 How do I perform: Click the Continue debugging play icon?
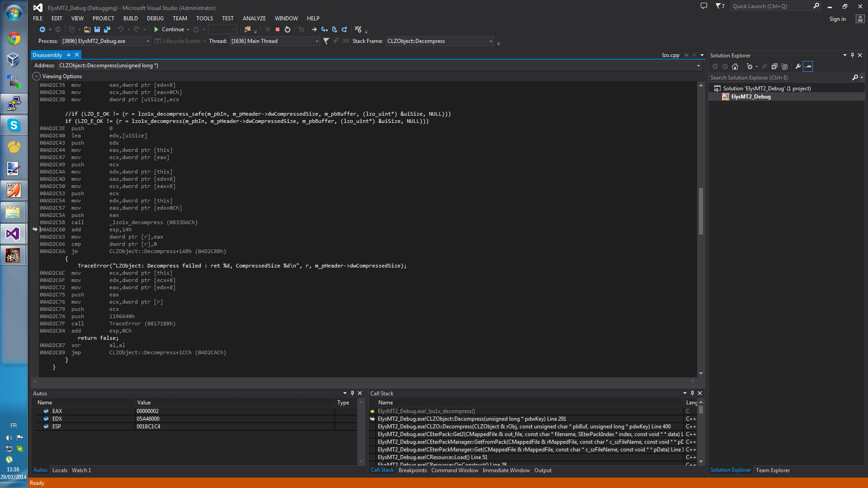pos(156,29)
